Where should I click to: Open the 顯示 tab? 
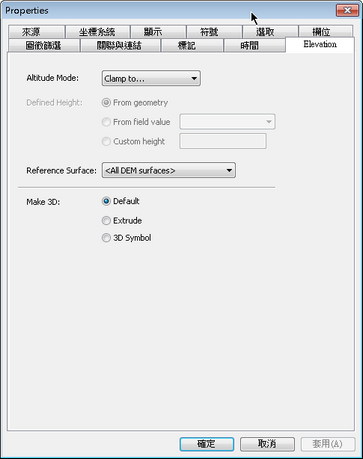click(158, 32)
